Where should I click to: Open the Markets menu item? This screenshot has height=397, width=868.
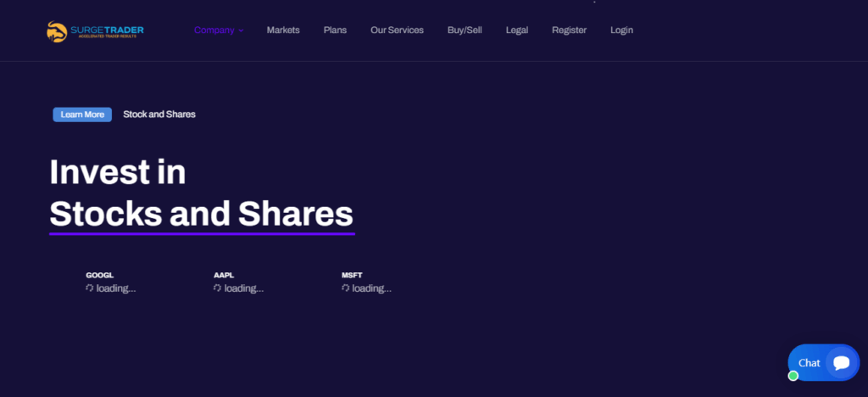point(283,31)
